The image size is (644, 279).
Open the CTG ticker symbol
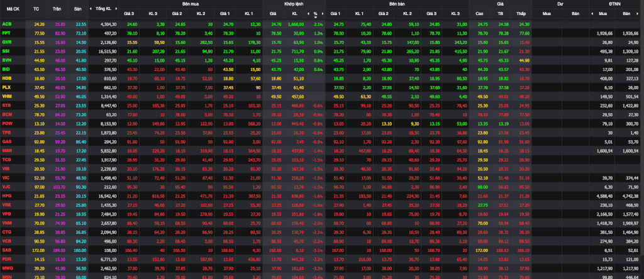point(6,231)
